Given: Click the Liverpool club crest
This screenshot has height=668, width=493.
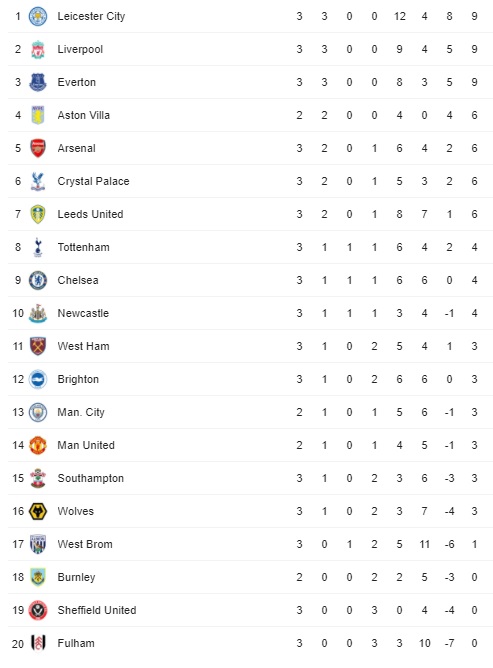Looking at the screenshot, I should [x=37, y=49].
